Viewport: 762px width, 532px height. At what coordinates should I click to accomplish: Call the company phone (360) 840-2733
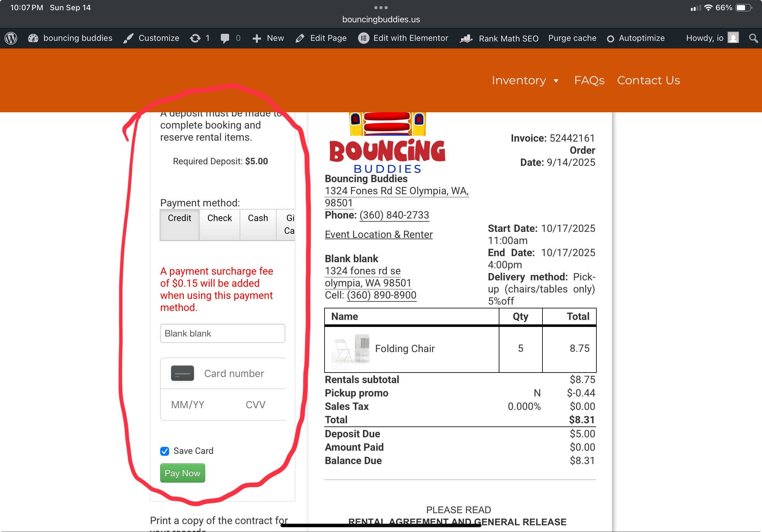(x=394, y=215)
